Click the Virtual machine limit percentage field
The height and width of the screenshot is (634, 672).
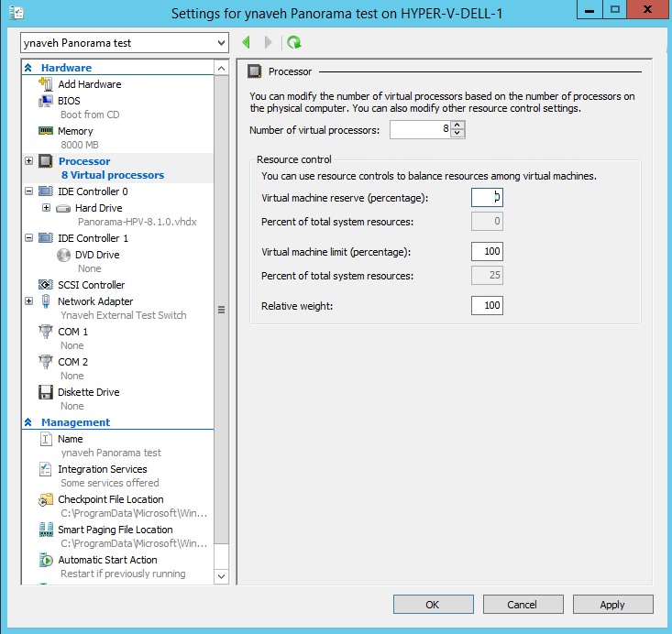point(487,252)
